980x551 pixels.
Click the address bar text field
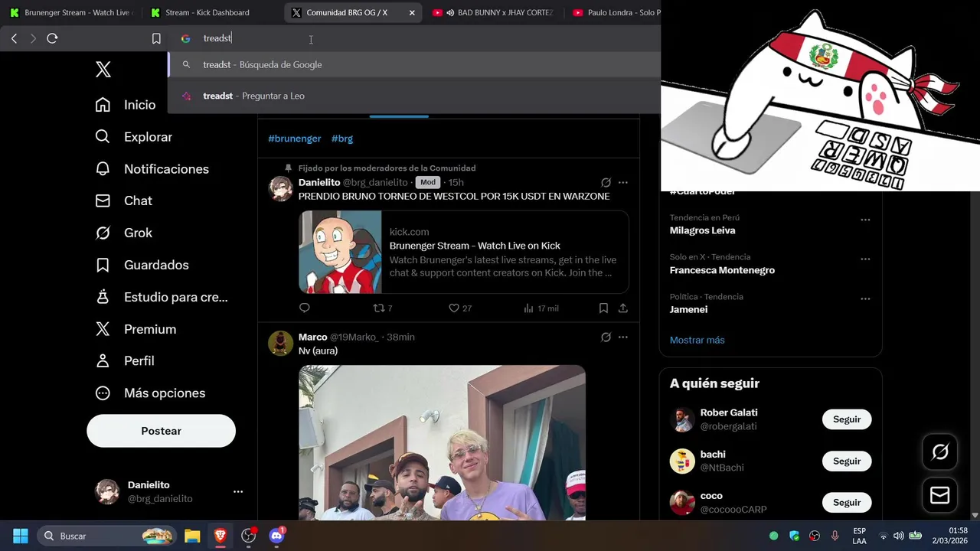coord(413,38)
